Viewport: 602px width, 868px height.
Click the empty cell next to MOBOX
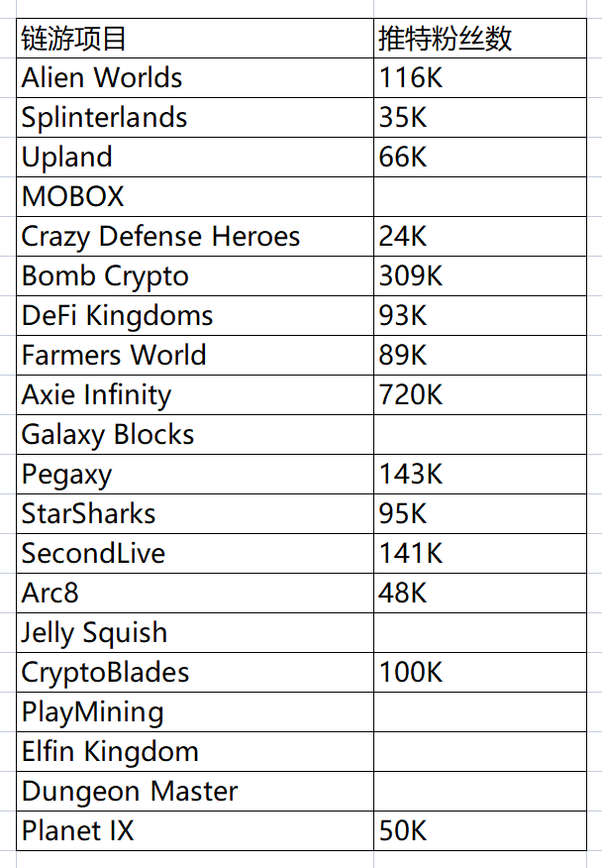[x=480, y=196]
